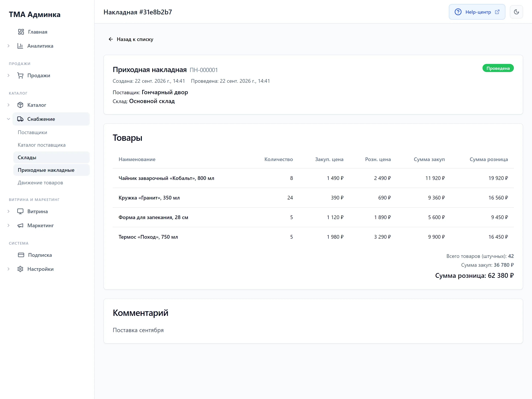Click the Продажи shopping cart icon

point(20,75)
